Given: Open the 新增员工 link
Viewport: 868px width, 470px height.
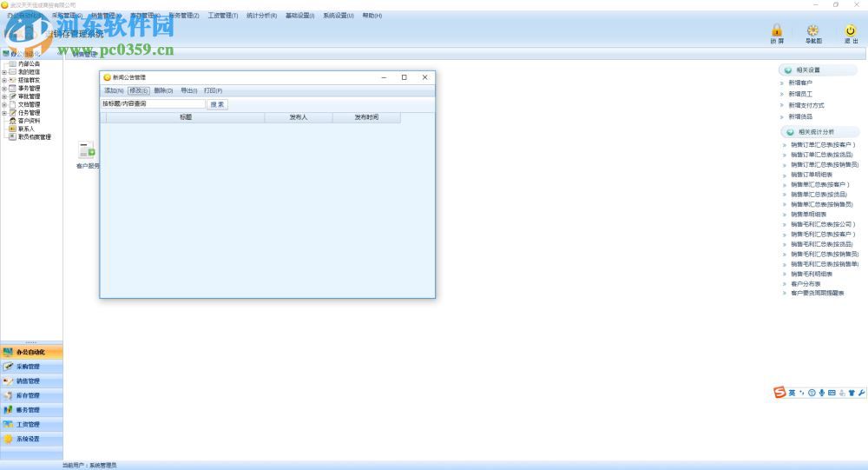Looking at the screenshot, I should 800,94.
